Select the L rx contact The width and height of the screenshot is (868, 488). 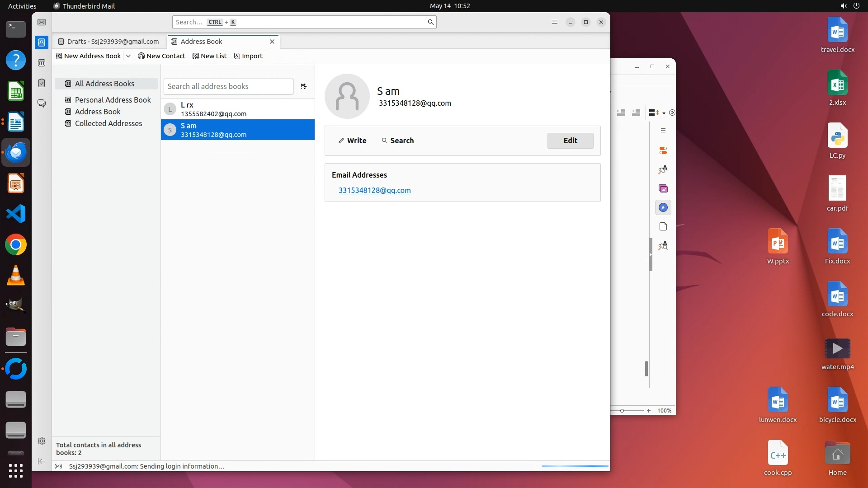[x=237, y=109]
